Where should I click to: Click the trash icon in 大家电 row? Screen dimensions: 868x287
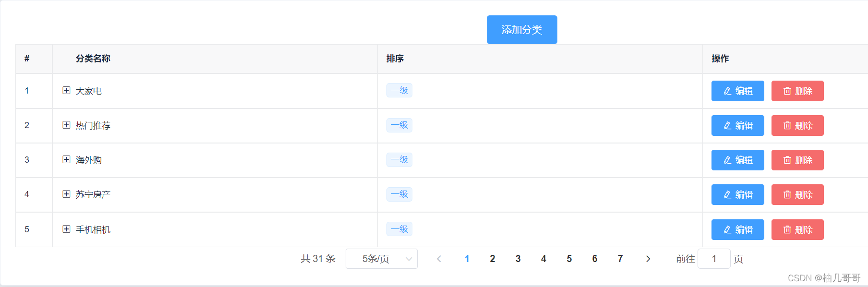(x=787, y=91)
